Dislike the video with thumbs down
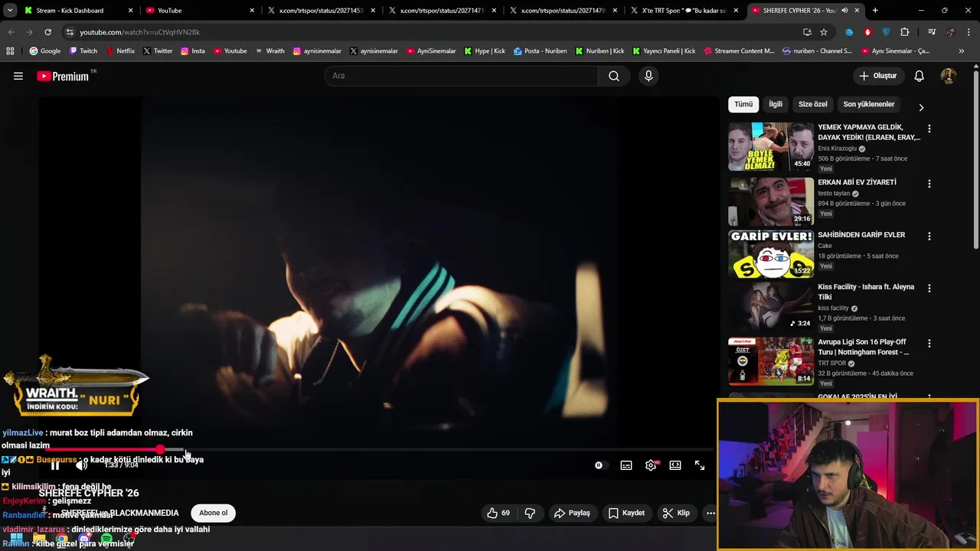 tap(530, 513)
